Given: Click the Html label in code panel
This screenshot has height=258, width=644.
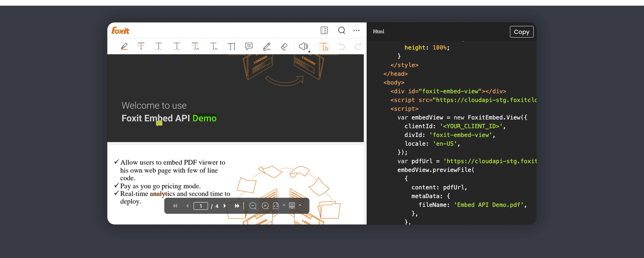Looking at the screenshot, I should (x=379, y=31).
